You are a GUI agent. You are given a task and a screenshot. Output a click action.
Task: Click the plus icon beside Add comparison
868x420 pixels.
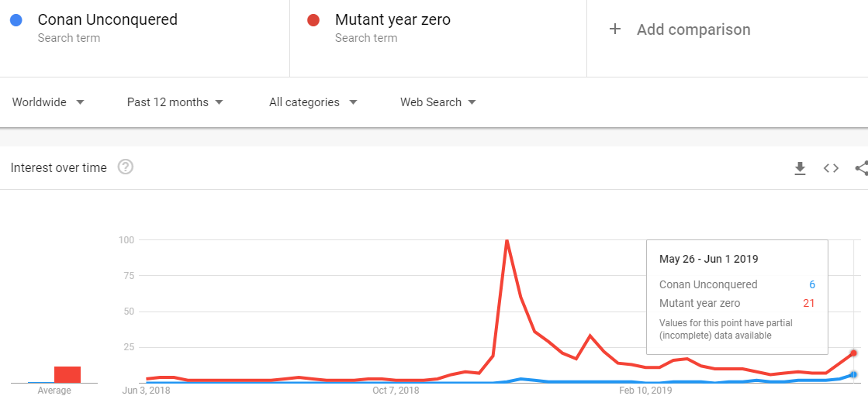(x=614, y=29)
